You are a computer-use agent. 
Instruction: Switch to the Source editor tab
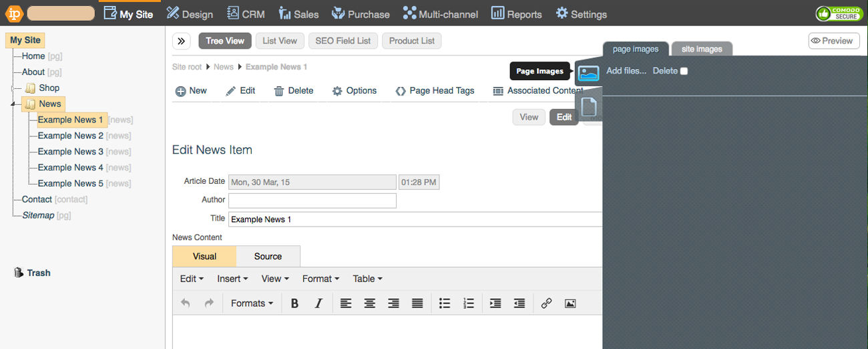[268, 257]
